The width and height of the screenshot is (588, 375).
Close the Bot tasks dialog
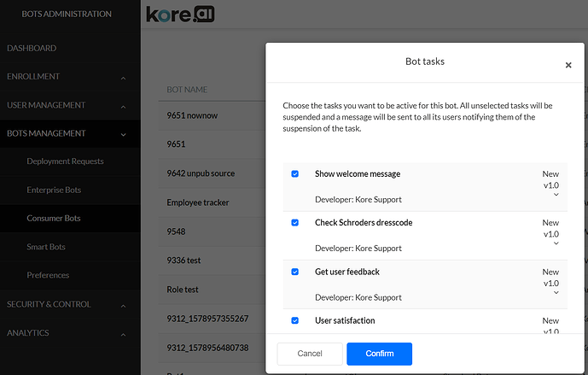(x=568, y=65)
